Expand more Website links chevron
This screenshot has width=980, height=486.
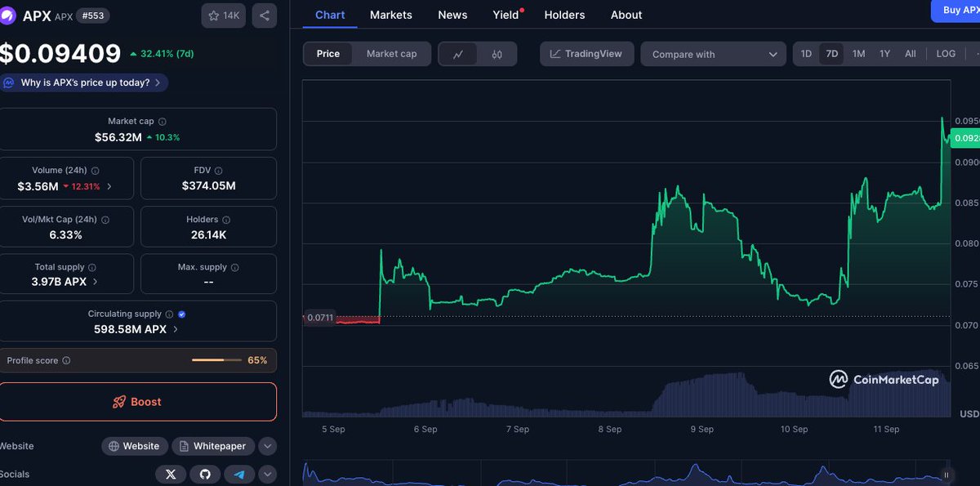pos(267,446)
